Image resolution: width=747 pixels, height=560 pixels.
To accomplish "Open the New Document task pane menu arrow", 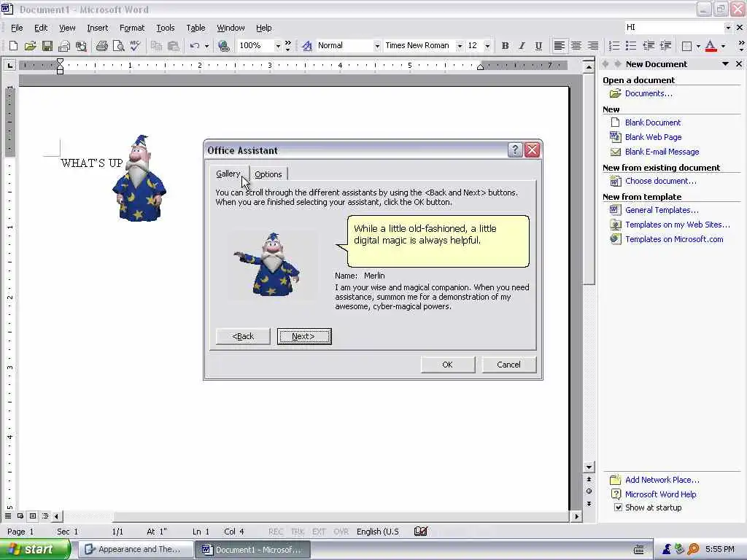I will (725, 64).
